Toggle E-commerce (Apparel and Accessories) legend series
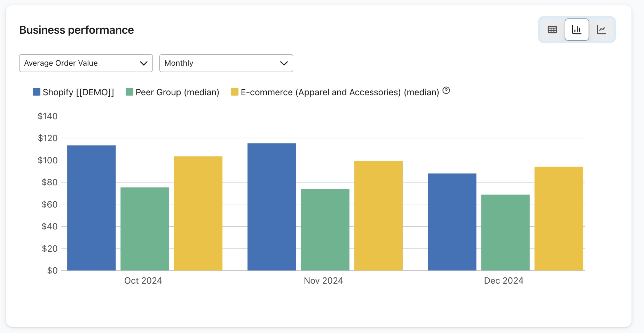 [340, 92]
